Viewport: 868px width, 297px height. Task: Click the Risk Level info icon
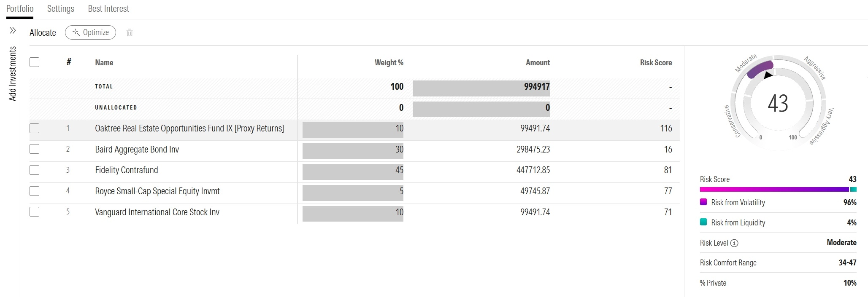click(734, 243)
